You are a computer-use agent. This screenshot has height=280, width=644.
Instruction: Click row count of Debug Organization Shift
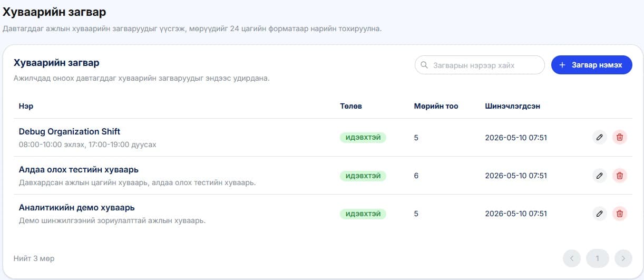click(416, 138)
